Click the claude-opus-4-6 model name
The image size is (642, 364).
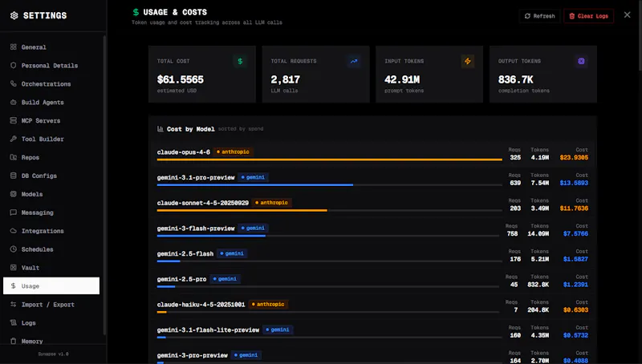[184, 152]
